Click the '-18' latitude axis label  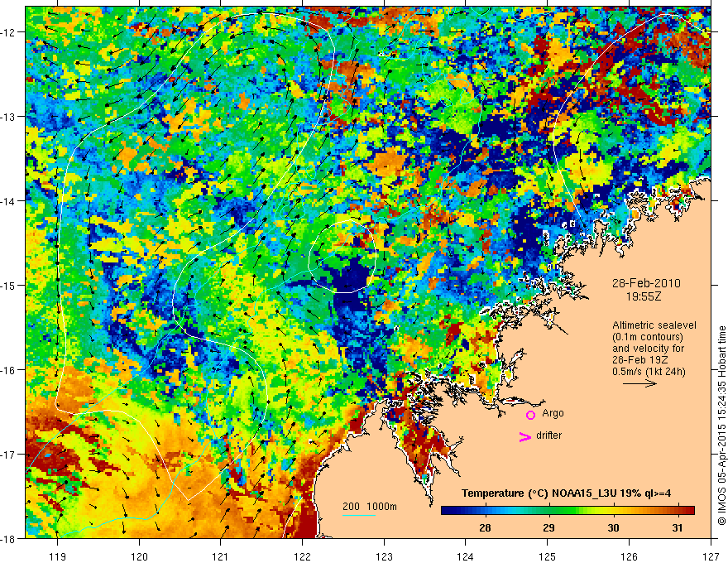coord(9,539)
